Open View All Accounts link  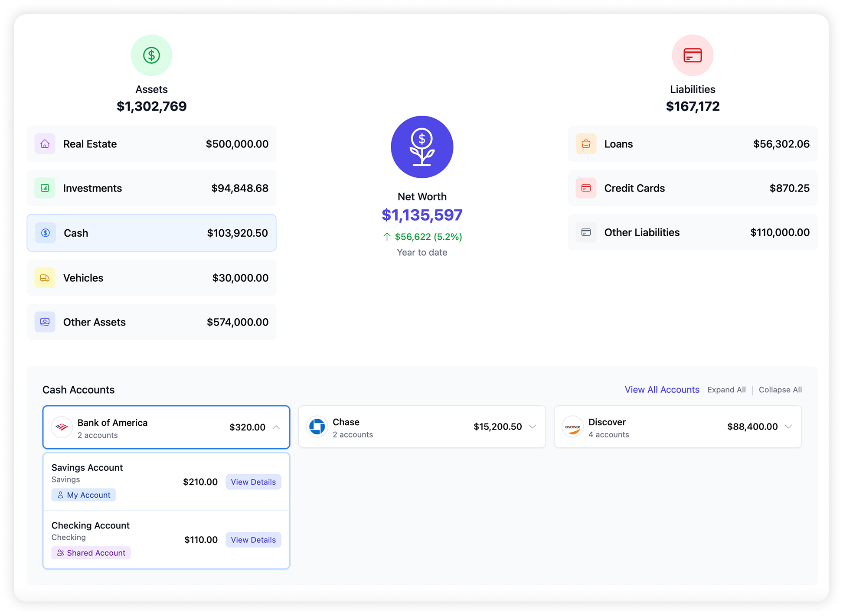coord(662,390)
